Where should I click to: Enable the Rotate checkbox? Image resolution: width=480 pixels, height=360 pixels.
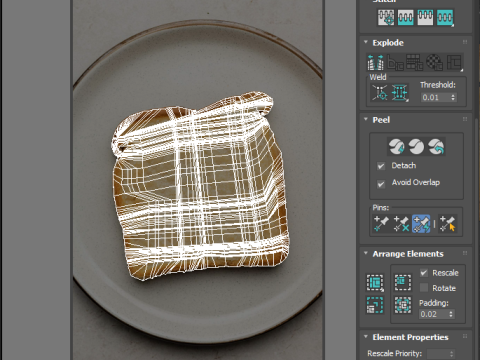pos(424,287)
